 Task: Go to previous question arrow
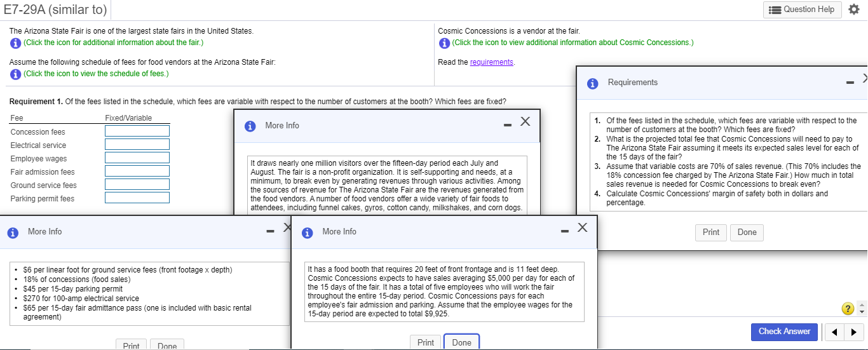click(835, 332)
